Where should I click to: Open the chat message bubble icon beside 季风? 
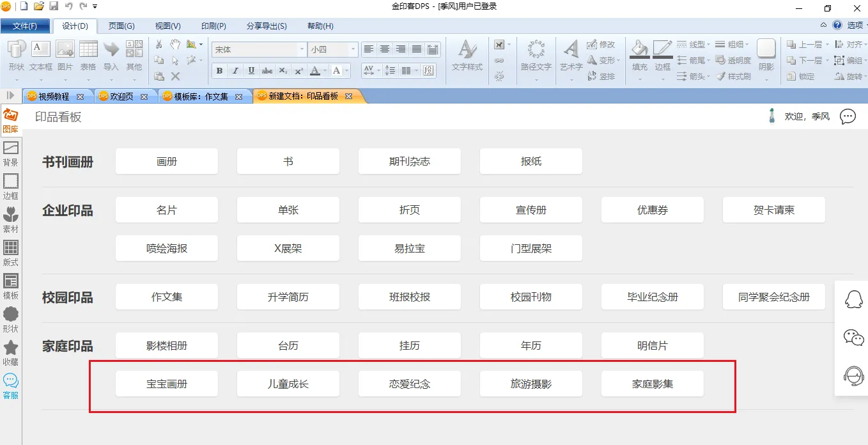click(848, 116)
